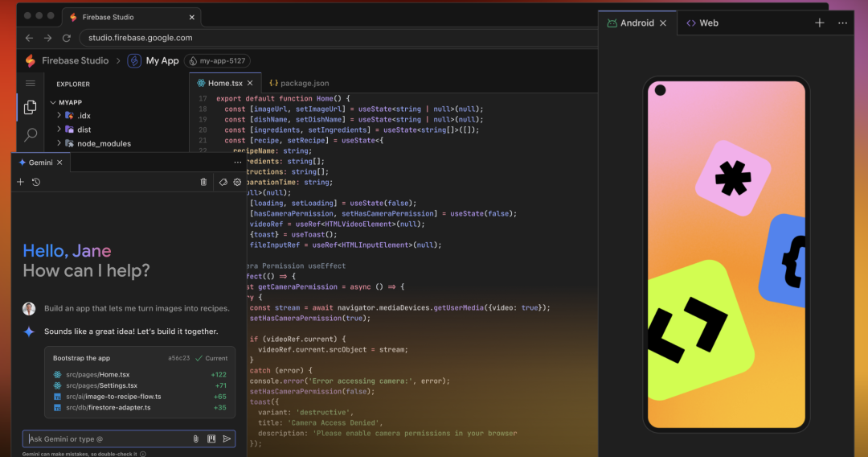Click the prompt library icon in Gemini input

(211, 438)
